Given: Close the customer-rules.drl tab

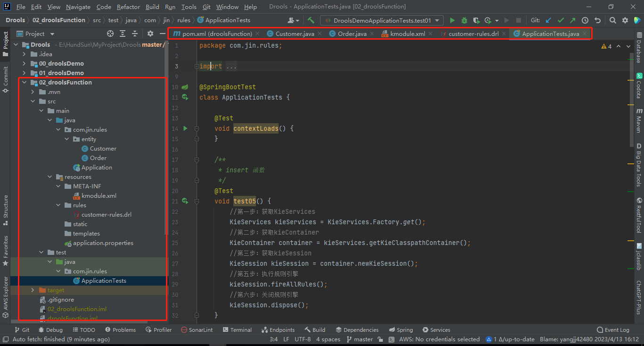Looking at the screenshot, I should pos(504,34).
